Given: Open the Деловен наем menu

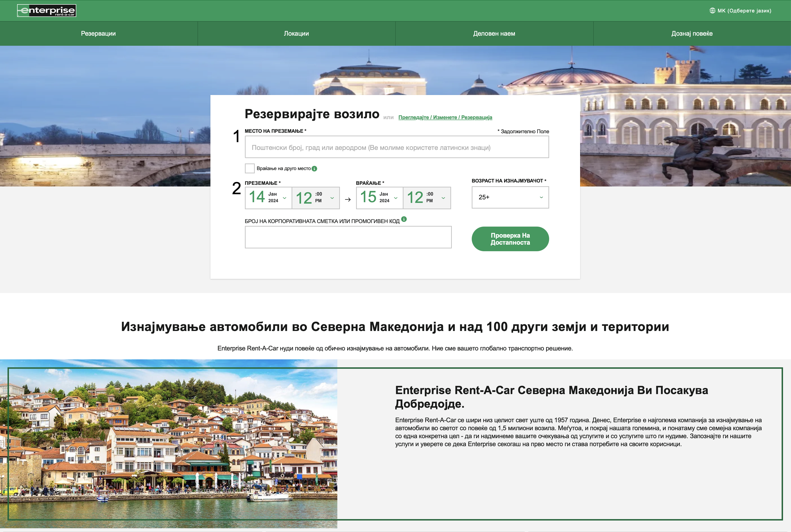Looking at the screenshot, I should (494, 34).
